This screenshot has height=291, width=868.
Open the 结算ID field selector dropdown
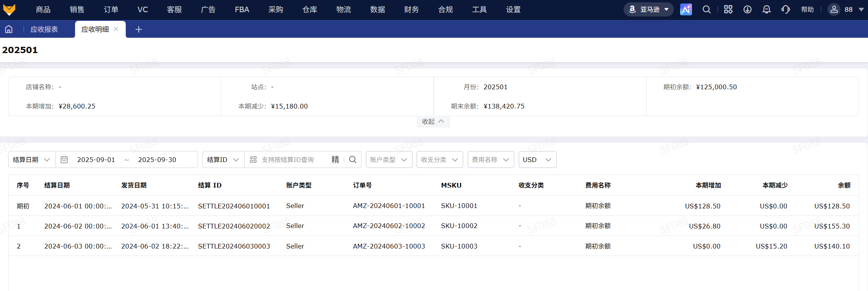point(223,160)
